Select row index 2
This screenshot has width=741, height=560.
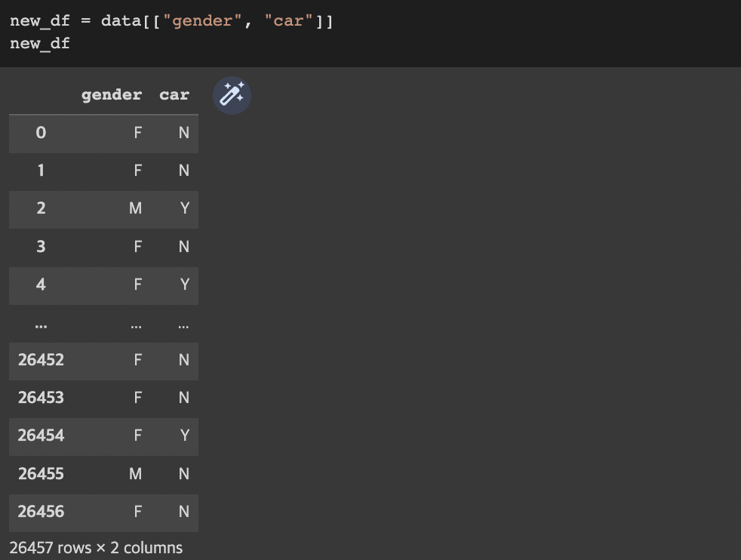(x=41, y=208)
